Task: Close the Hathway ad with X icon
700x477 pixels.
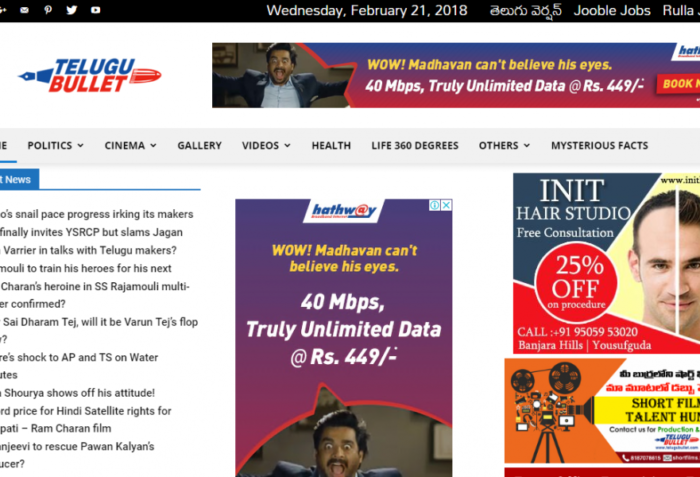Action: click(x=446, y=205)
